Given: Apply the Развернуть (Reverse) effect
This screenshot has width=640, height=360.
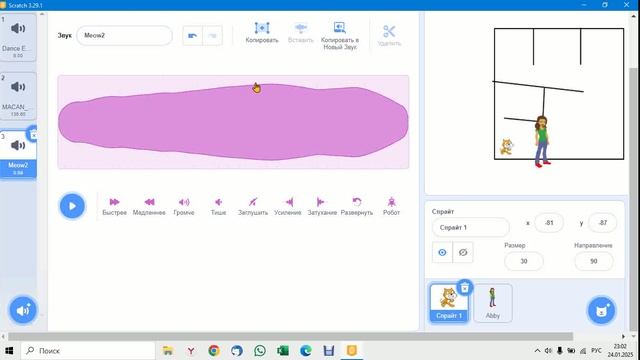Looking at the screenshot, I should (x=357, y=206).
